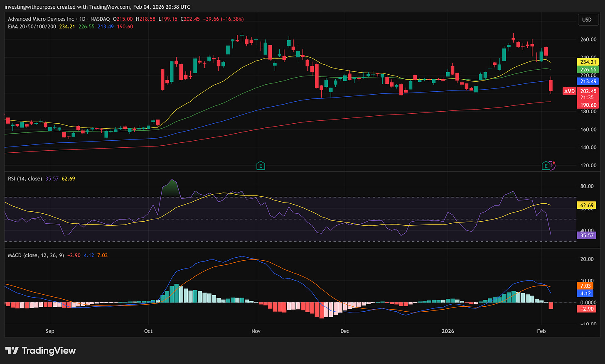Click the Advanced Micro Devices Inc title

[41, 19]
